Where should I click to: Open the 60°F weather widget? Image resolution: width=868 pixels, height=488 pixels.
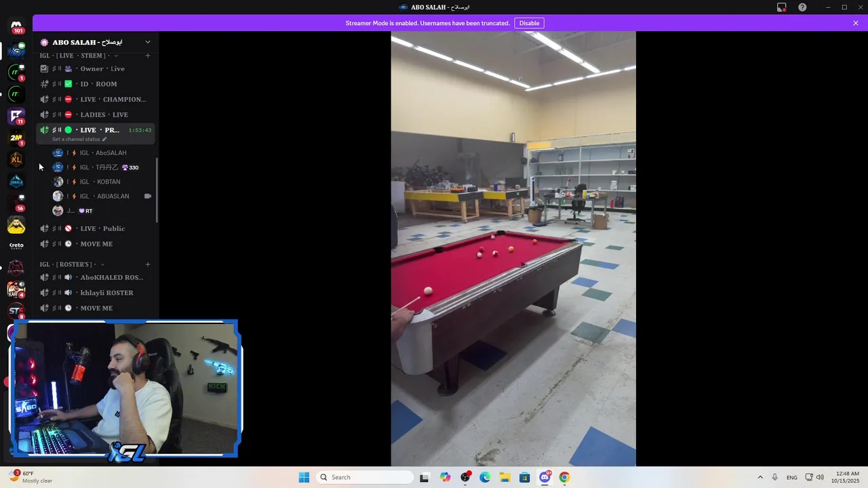[x=32, y=477]
